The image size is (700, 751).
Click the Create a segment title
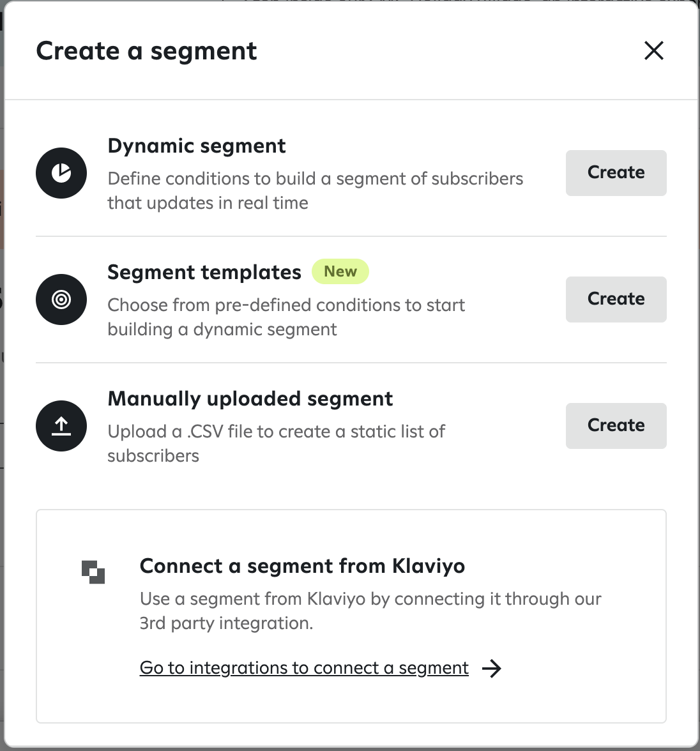146,50
